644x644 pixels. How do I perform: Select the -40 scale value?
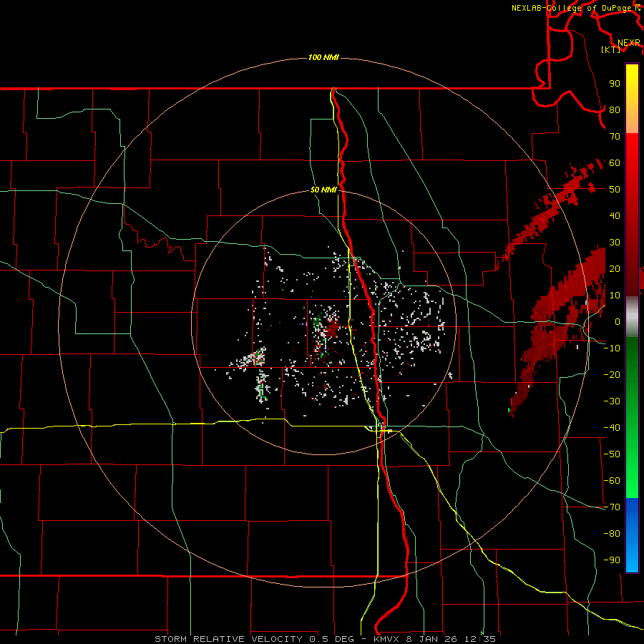pyautogui.click(x=612, y=428)
